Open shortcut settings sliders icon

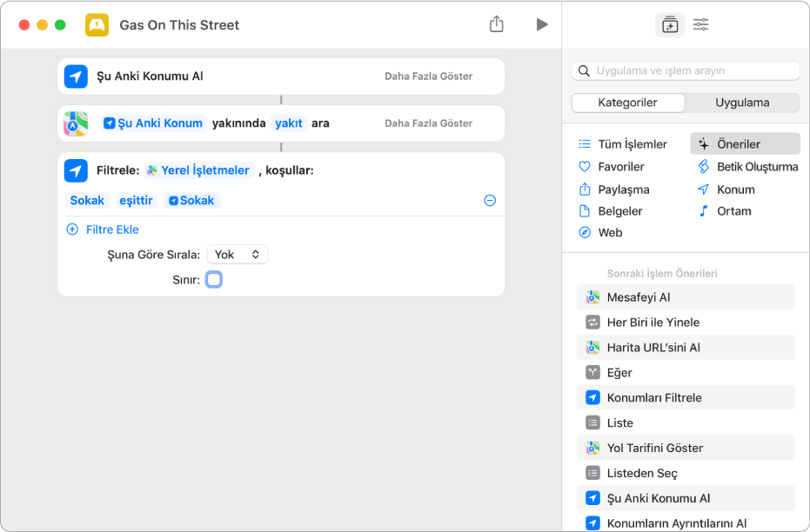coord(700,25)
